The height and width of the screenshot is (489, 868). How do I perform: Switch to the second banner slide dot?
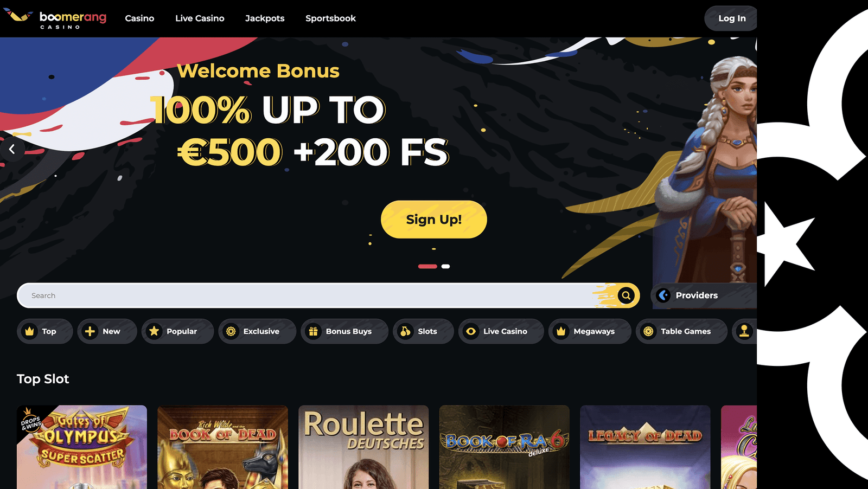tap(445, 266)
